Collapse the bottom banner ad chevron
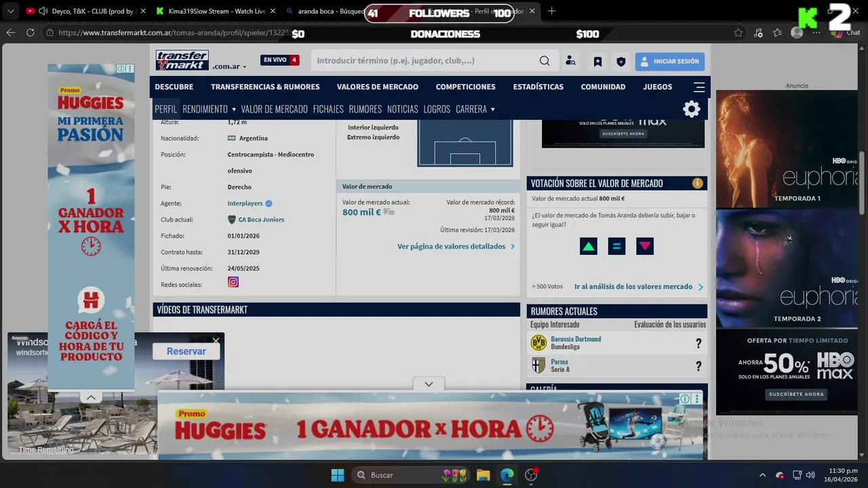 point(429,384)
